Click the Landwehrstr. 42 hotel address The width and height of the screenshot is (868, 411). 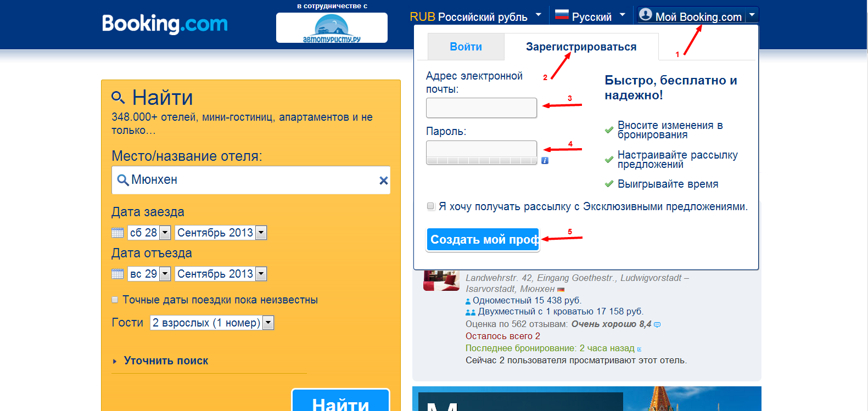click(x=577, y=283)
